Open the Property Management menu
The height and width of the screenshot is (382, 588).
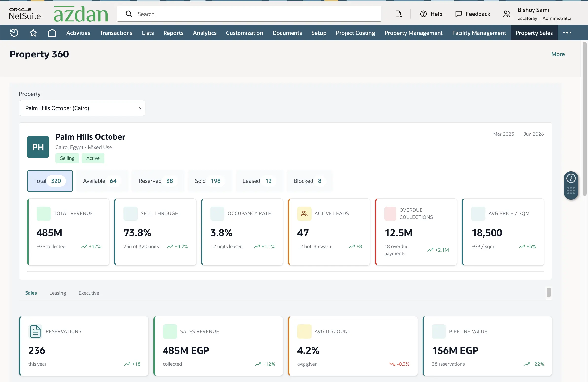point(413,33)
